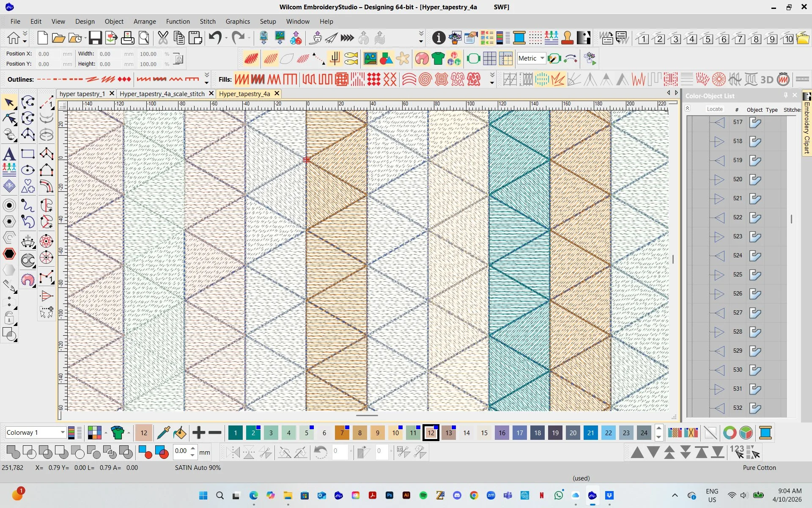Save the design with the floppy disk icon

click(x=94, y=37)
